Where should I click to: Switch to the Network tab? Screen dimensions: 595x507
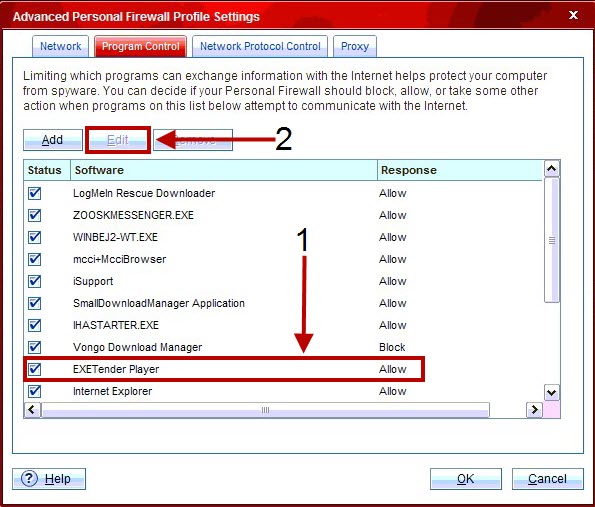60,46
